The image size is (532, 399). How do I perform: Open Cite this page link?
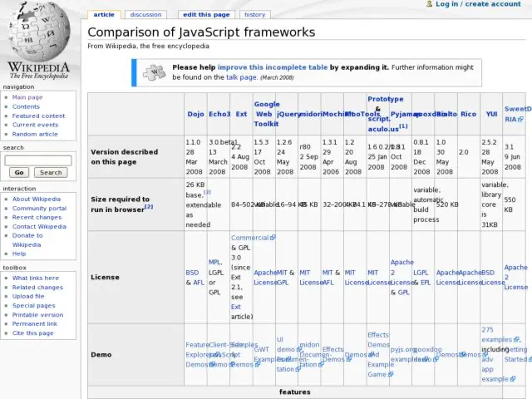33,332
